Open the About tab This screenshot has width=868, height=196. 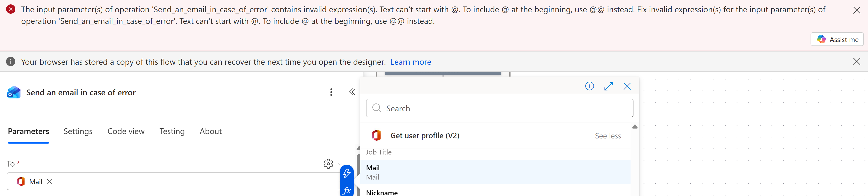click(210, 131)
